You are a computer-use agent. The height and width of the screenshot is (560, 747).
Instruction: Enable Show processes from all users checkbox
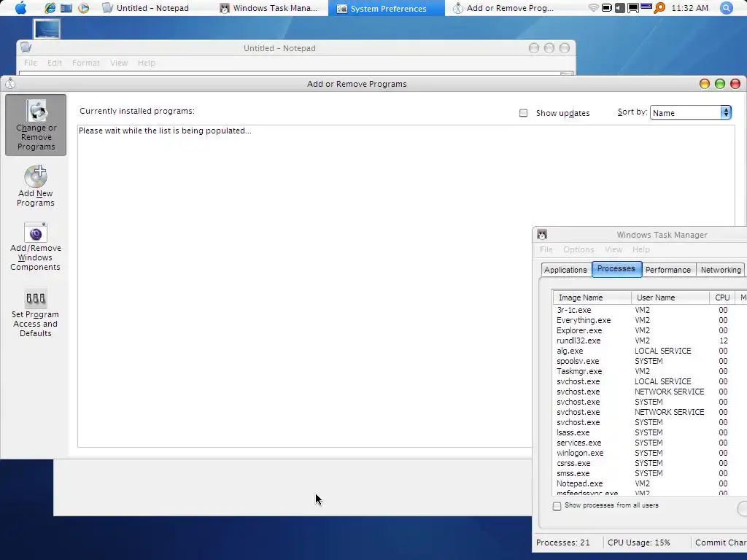(557, 506)
